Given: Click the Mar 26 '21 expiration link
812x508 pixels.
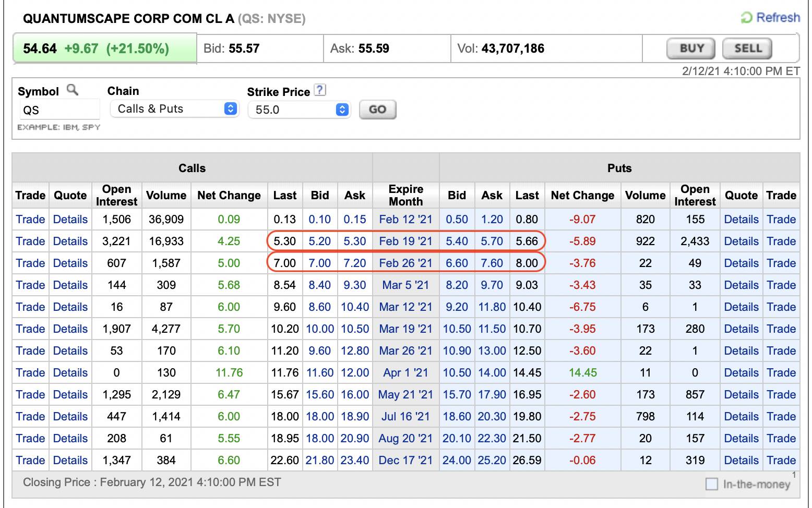Looking at the screenshot, I should (405, 350).
